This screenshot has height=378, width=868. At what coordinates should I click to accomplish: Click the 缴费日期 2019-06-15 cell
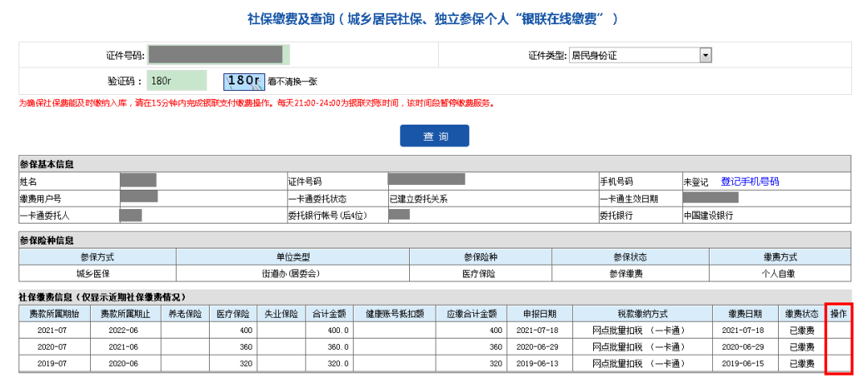pos(743,363)
